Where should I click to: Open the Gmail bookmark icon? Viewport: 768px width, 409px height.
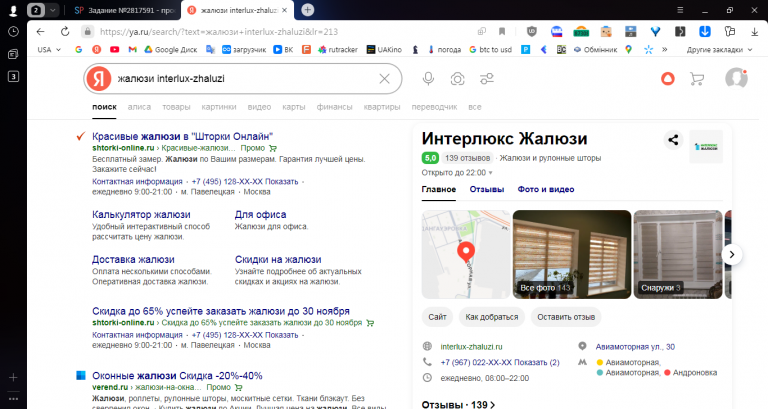click(x=132, y=49)
